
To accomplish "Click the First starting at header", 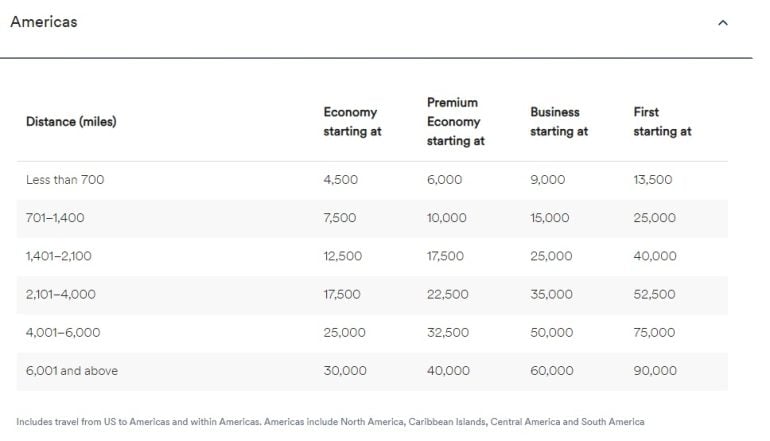I will click(x=662, y=122).
